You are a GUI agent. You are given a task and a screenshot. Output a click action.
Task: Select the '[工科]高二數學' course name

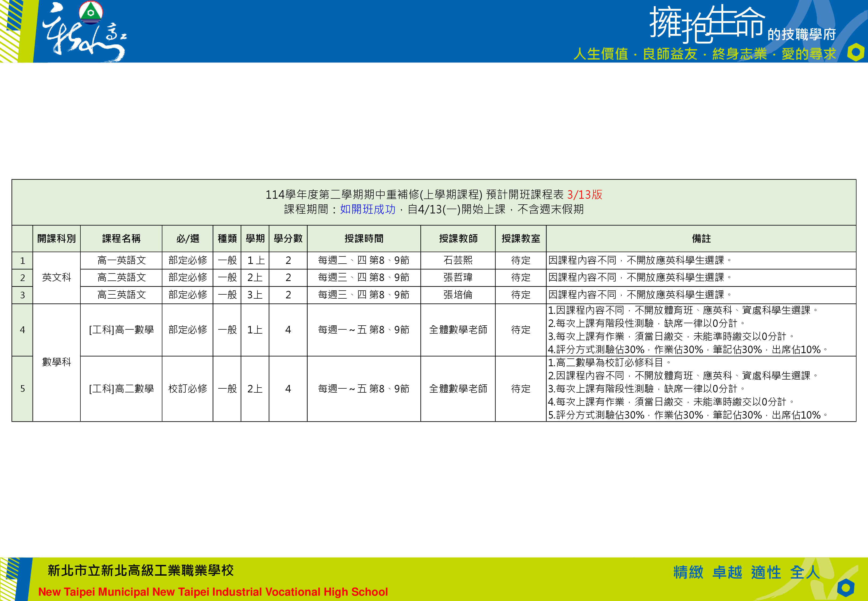[121, 389]
